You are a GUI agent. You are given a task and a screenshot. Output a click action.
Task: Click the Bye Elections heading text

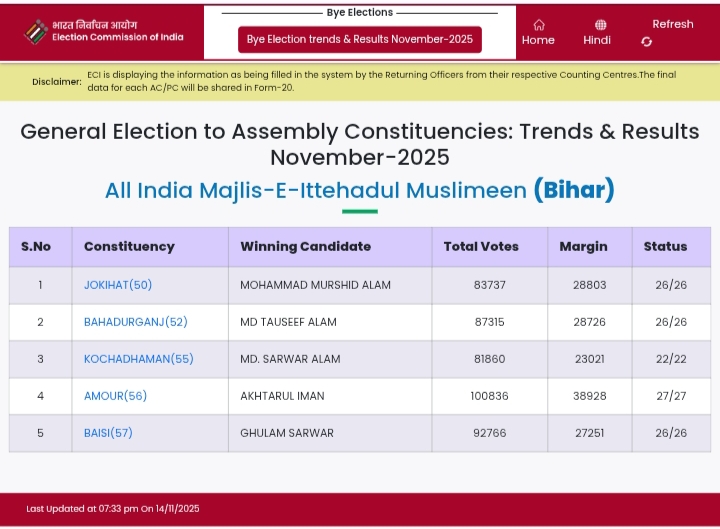click(x=360, y=12)
